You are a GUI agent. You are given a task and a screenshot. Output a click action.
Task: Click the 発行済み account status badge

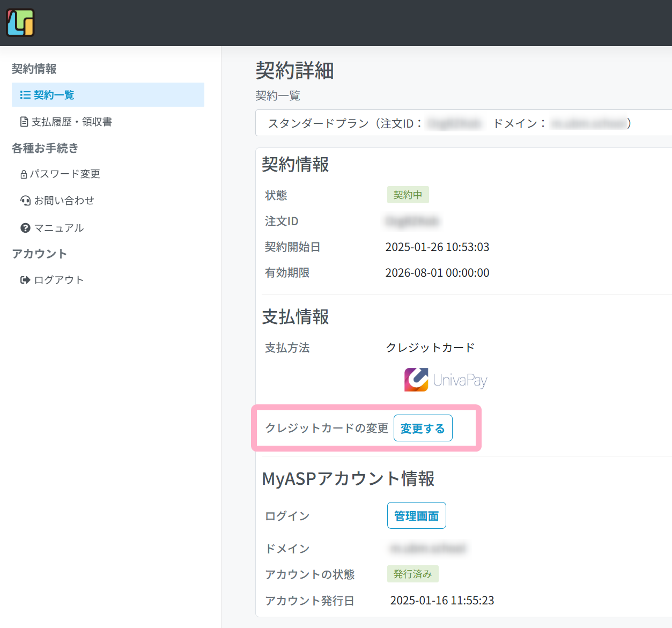tap(413, 574)
